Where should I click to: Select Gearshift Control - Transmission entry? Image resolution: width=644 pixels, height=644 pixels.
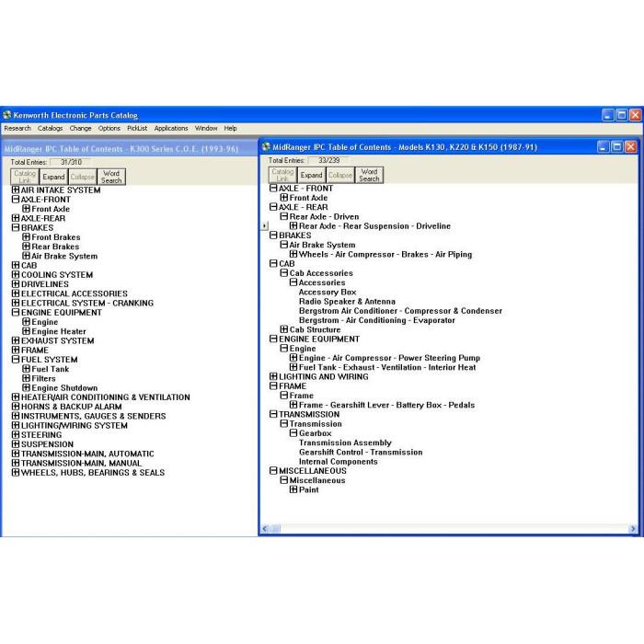[x=361, y=453]
